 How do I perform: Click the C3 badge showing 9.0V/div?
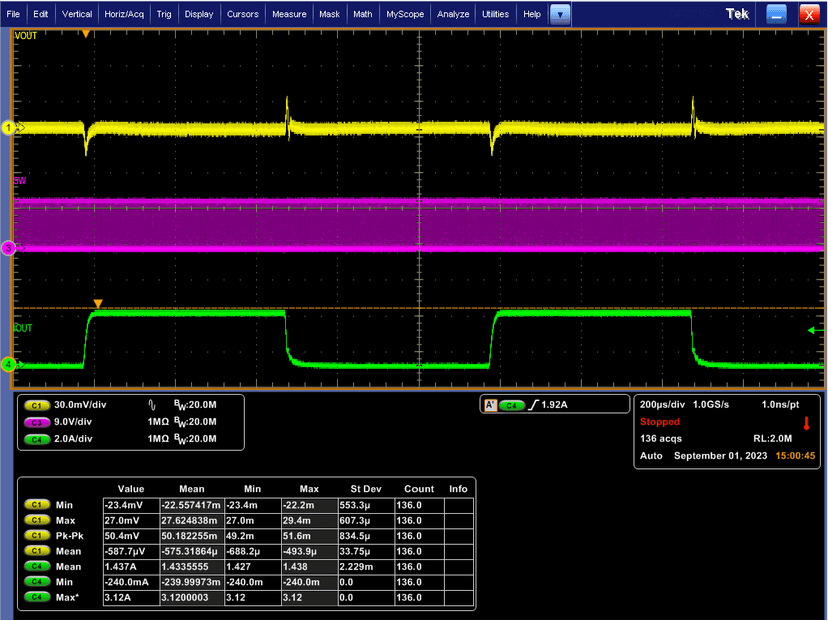[x=37, y=422]
